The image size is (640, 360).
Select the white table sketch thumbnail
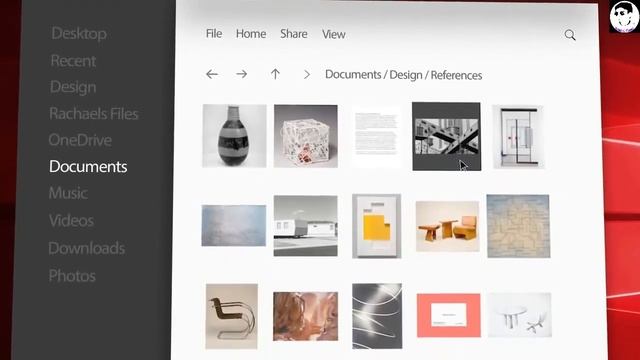(x=520, y=315)
